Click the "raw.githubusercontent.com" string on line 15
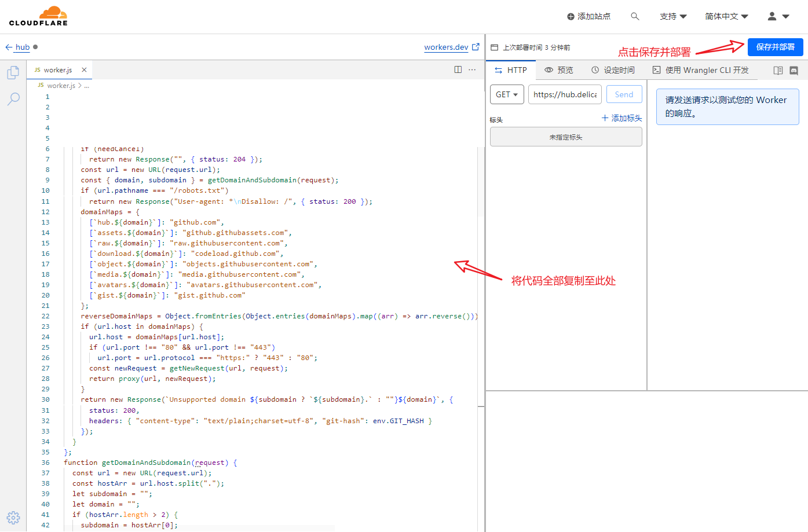 [226, 243]
